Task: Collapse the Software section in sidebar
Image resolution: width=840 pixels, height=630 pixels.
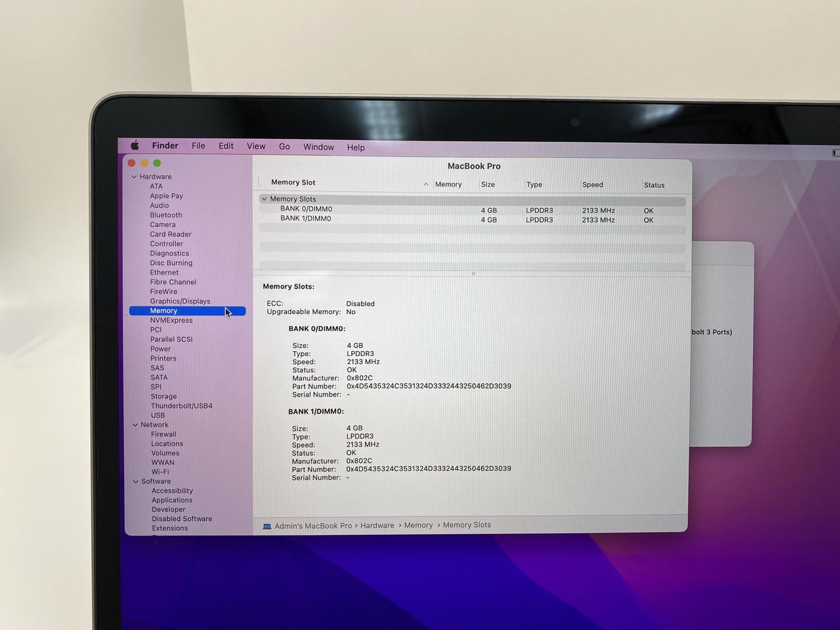Action: pyautogui.click(x=136, y=481)
